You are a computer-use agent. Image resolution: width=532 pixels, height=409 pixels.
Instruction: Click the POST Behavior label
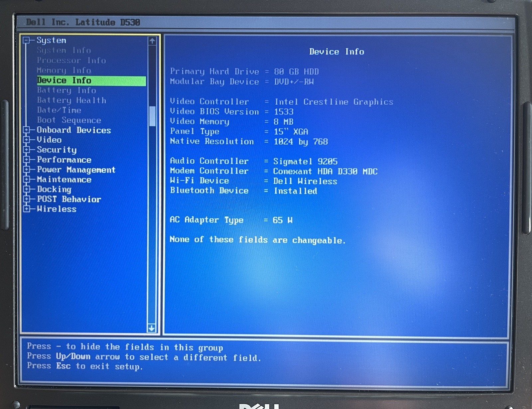69,199
